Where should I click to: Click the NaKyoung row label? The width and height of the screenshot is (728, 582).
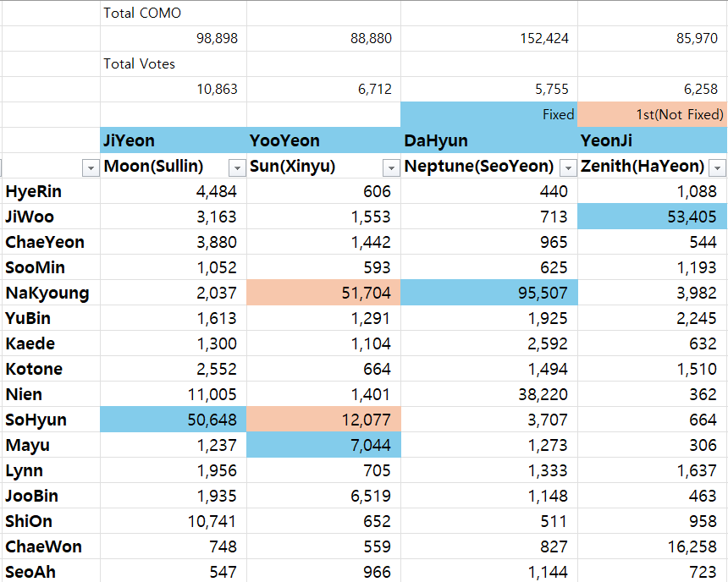(47, 293)
